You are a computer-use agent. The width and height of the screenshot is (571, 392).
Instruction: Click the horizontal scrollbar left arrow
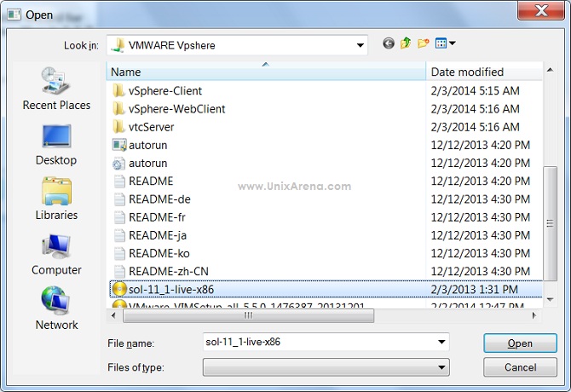[x=113, y=315]
